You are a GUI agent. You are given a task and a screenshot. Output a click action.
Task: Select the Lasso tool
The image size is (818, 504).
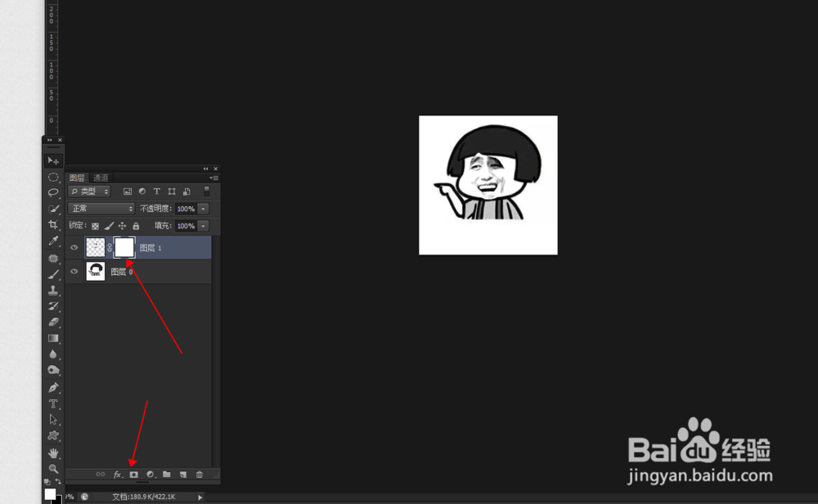pyautogui.click(x=53, y=193)
